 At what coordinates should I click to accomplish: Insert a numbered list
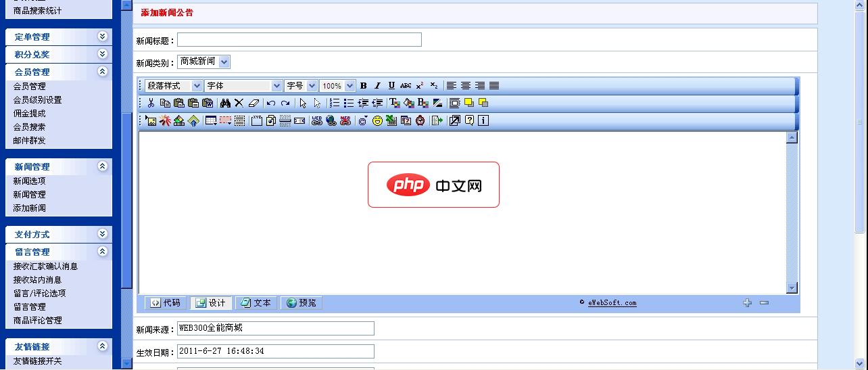point(334,103)
